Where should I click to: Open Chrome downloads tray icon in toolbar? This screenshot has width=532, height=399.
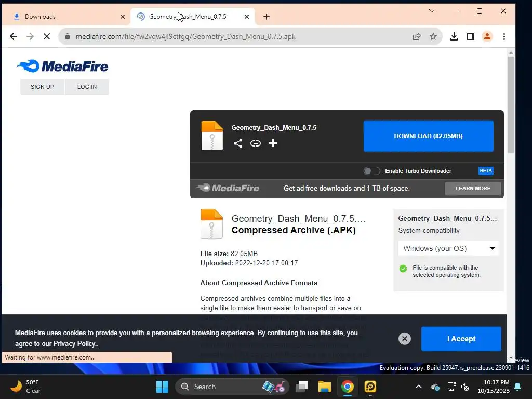454,36
